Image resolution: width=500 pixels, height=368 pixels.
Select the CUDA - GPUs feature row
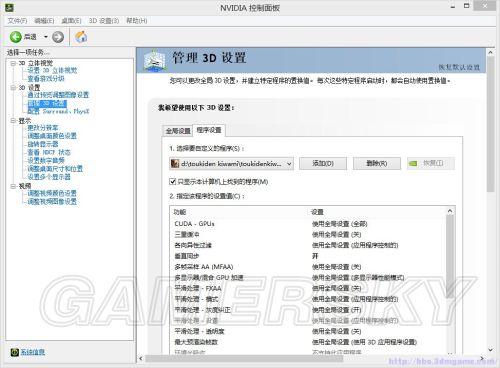pyautogui.click(x=308, y=224)
